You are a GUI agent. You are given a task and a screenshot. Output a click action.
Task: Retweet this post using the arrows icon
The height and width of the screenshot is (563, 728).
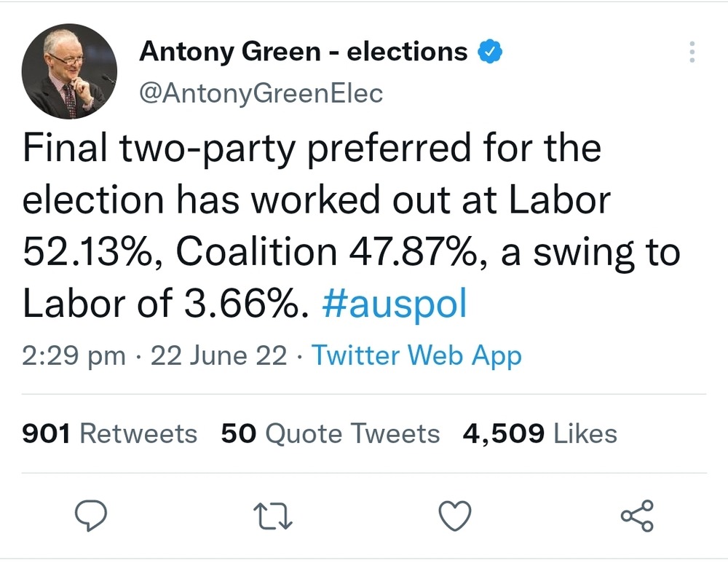[276, 516]
